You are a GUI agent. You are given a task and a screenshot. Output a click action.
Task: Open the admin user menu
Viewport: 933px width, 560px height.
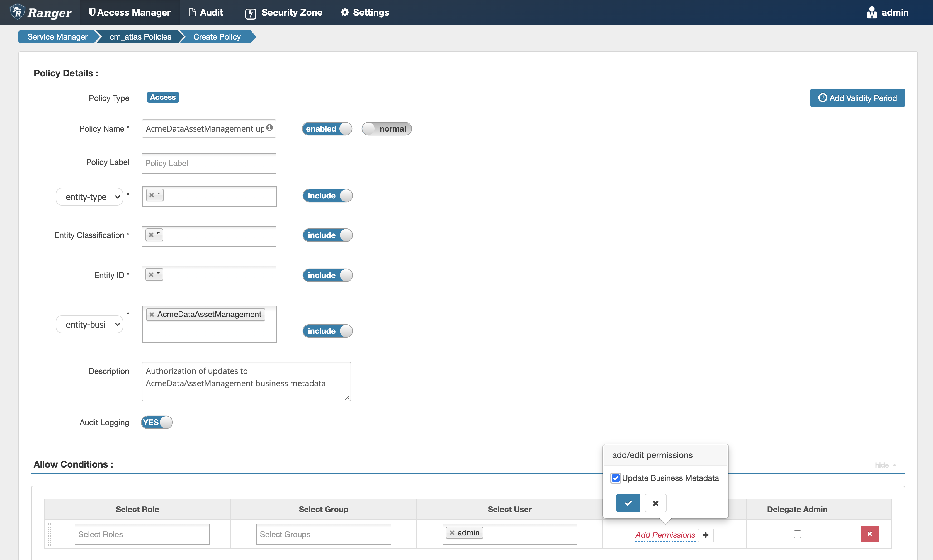point(887,13)
